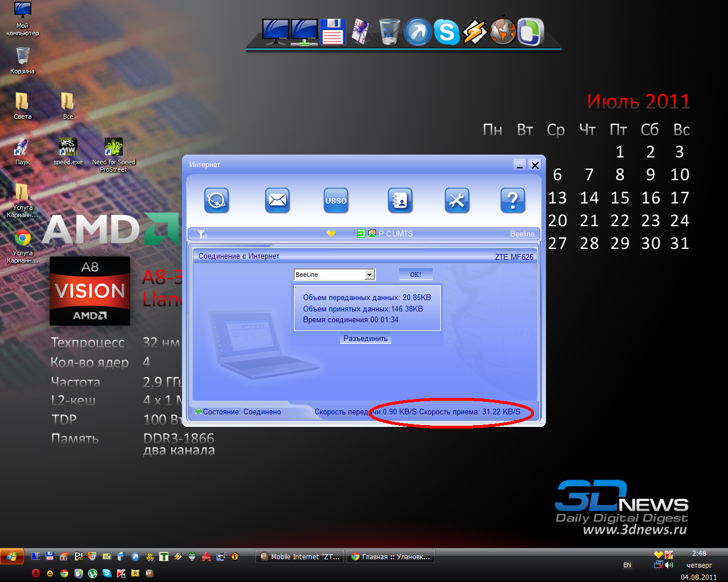Open the help question mark icon in the modem window
The width and height of the screenshot is (728, 582).
pos(512,200)
